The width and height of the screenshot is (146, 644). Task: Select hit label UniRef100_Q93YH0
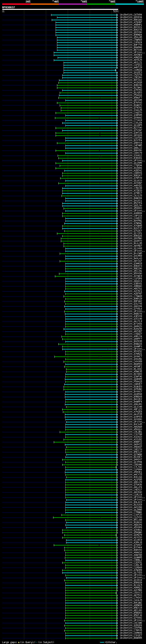coord(131,32)
